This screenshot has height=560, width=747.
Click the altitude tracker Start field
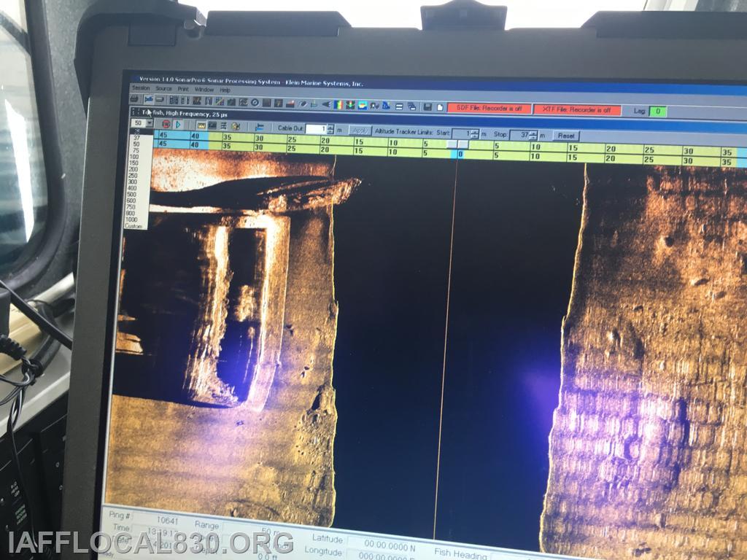pos(461,134)
